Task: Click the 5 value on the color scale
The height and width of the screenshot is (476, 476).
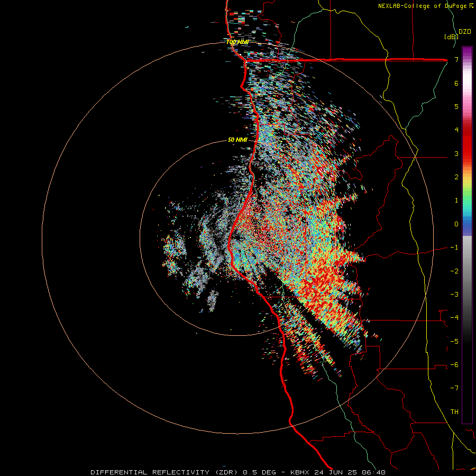Action: tap(456, 106)
